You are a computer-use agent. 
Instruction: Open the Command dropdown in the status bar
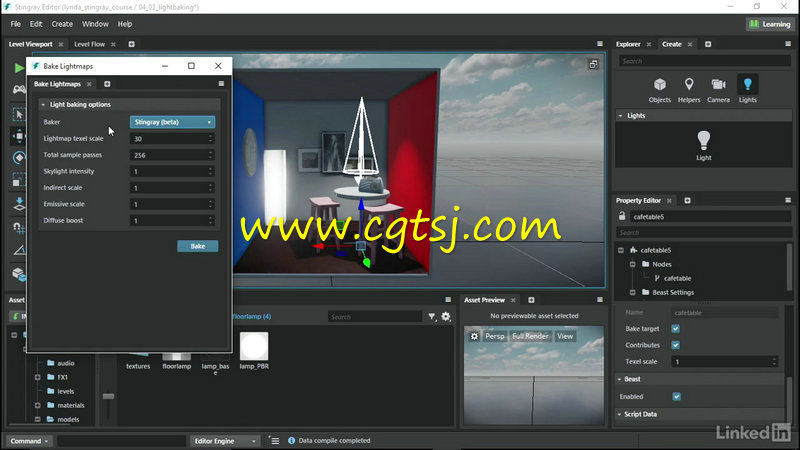coord(29,441)
